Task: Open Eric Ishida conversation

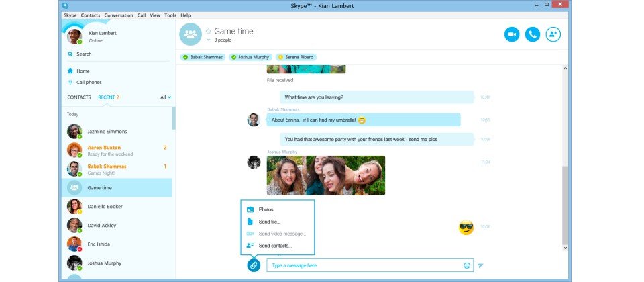Action: [x=117, y=244]
